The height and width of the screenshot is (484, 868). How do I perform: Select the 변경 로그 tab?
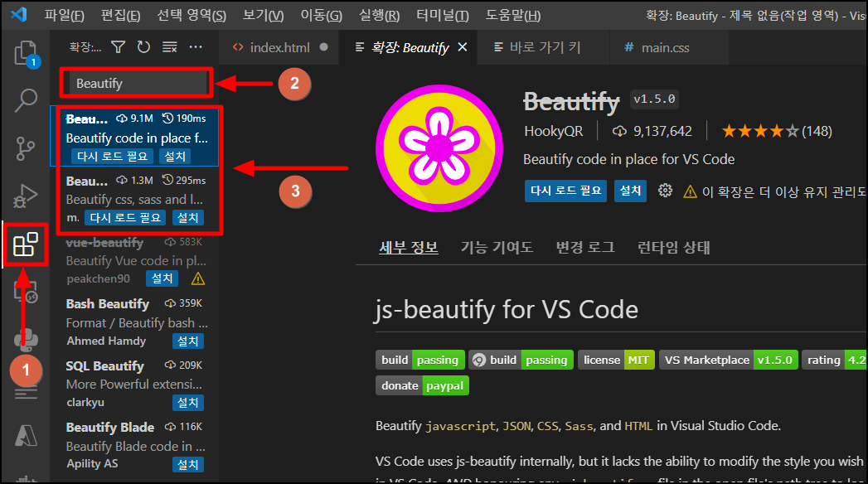(585, 247)
